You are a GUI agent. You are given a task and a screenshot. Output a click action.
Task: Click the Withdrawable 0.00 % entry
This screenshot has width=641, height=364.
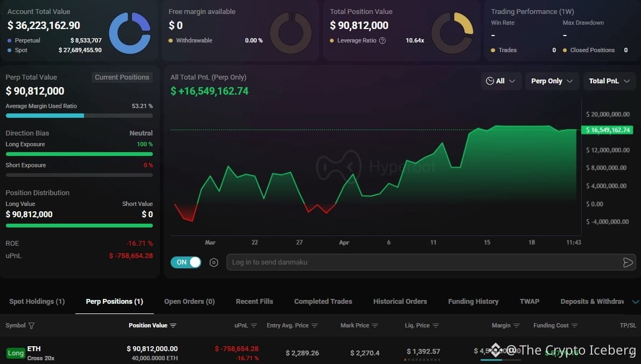(x=215, y=40)
